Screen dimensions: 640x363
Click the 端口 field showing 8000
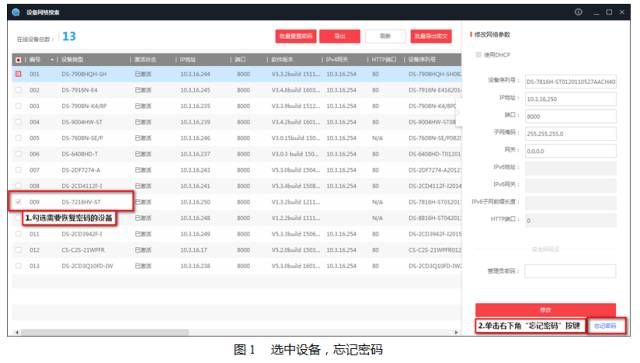pyautogui.click(x=571, y=116)
